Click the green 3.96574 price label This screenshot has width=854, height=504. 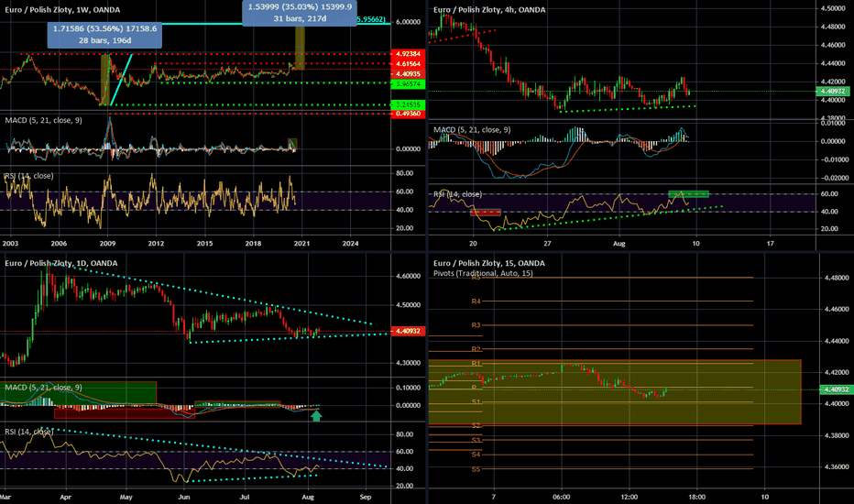coord(408,84)
